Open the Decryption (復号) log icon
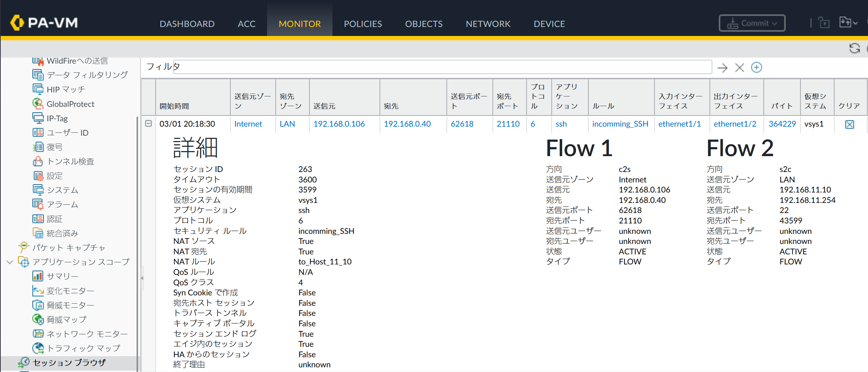 (x=38, y=147)
